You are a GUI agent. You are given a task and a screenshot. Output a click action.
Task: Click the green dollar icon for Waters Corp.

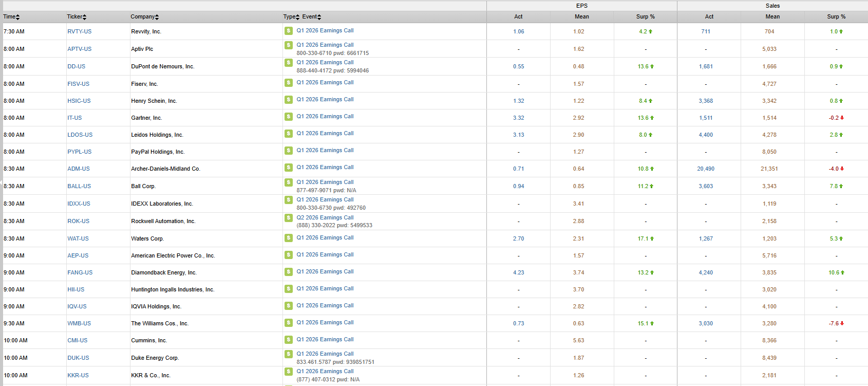tap(289, 238)
